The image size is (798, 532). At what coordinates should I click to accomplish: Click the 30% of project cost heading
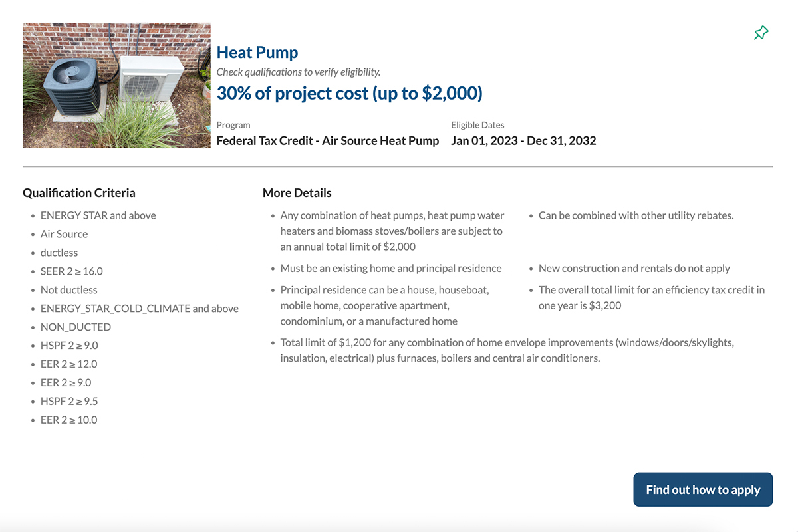(x=349, y=93)
